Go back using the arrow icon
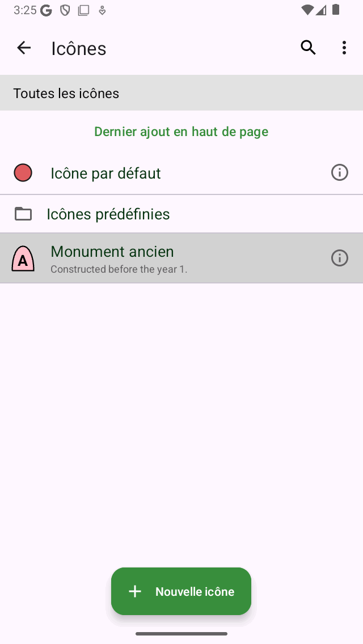The width and height of the screenshot is (363, 644). pyautogui.click(x=24, y=48)
